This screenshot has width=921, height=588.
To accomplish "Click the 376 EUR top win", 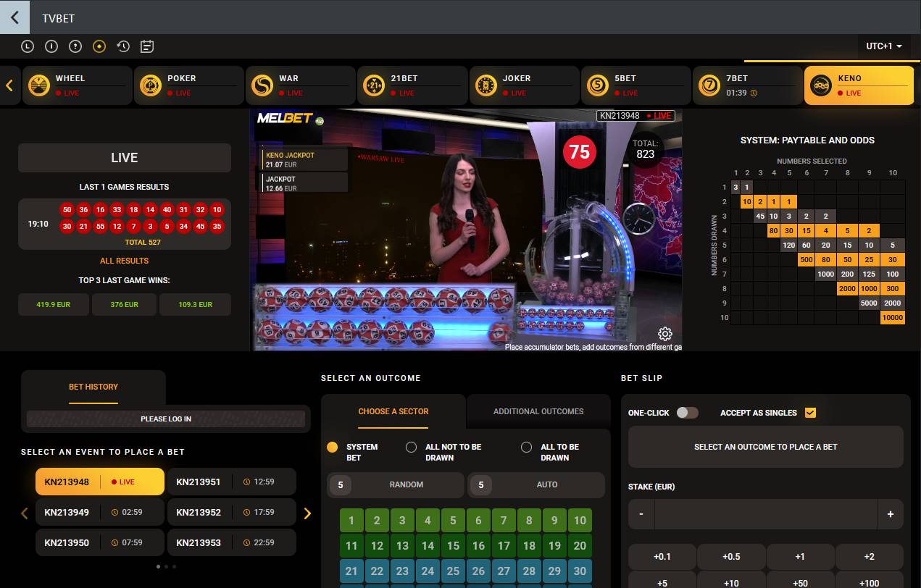I will click(125, 305).
